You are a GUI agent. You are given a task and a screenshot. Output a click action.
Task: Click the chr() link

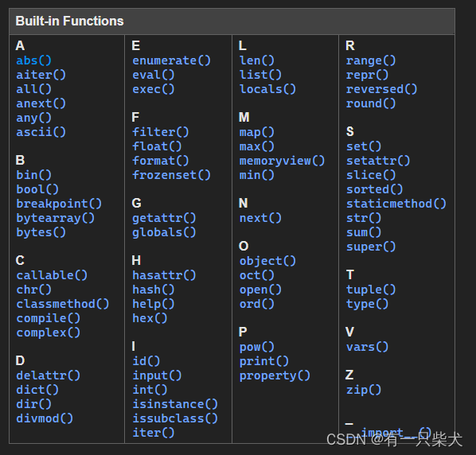coord(33,290)
